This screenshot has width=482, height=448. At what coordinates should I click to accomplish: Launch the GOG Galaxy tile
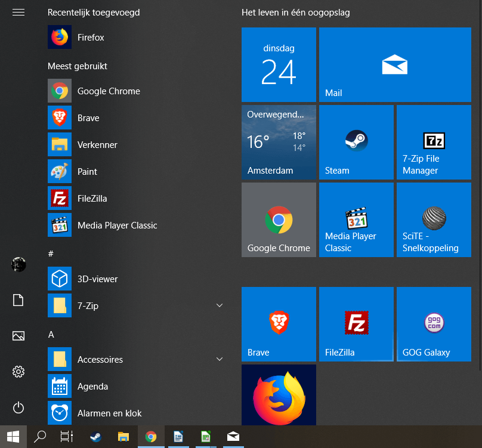tap(434, 324)
